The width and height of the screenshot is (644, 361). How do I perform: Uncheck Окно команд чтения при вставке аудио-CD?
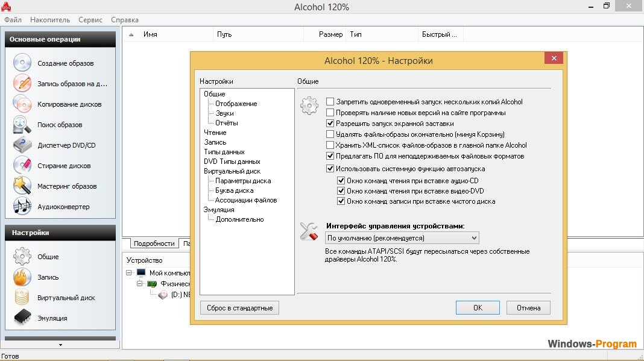[341, 180]
